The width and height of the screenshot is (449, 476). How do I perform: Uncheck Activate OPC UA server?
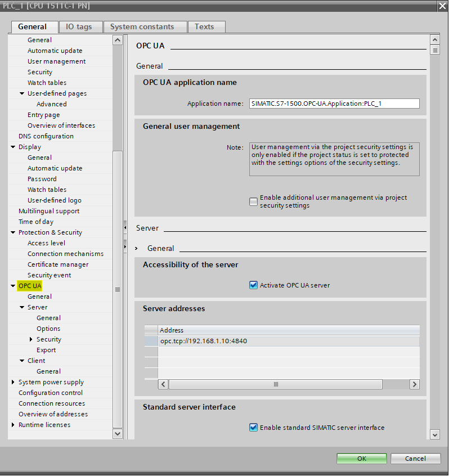[253, 285]
